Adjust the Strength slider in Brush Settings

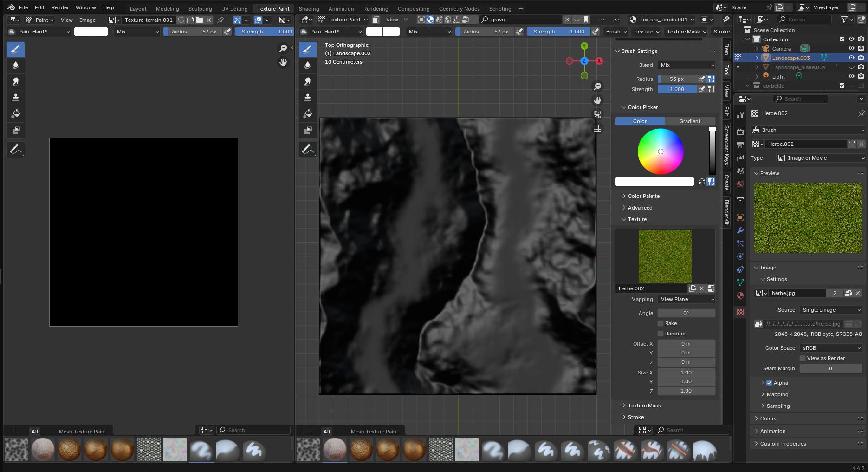[677, 89]
